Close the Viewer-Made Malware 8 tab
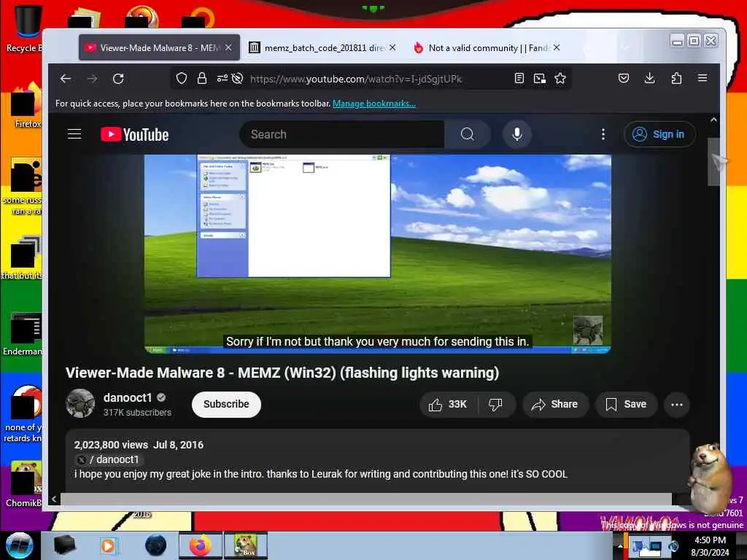This screenshot has height=560, width=747. 228,47
